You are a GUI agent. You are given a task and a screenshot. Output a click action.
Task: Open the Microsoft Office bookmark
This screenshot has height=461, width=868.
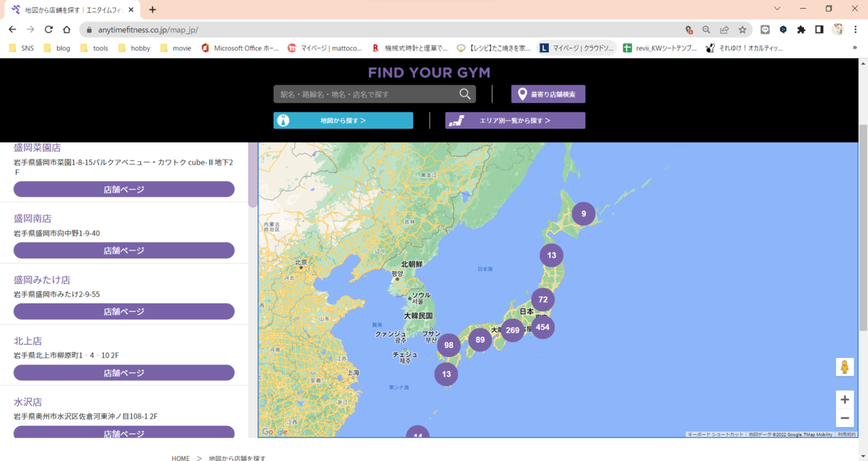tap(239, 48)
